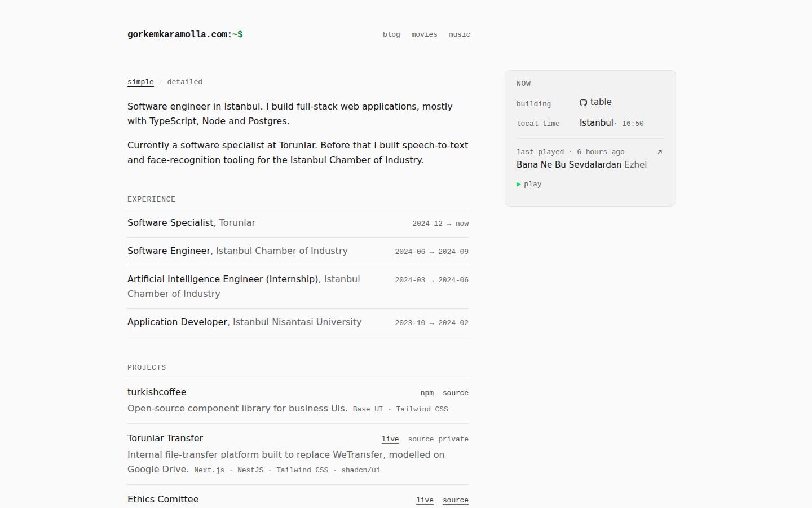Open the Ethics Comittee source link

[x=456, y=500]
